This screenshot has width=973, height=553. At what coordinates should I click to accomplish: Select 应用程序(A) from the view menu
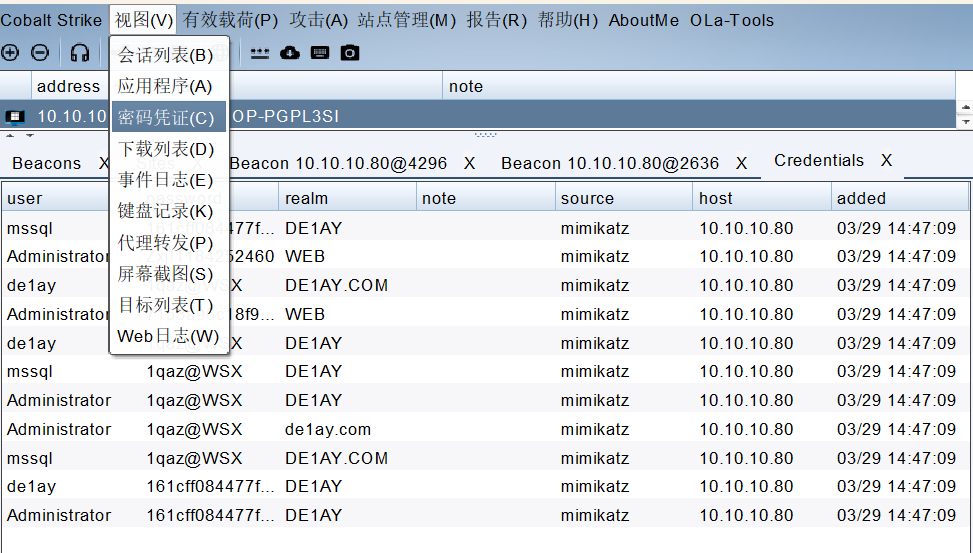[x=169, y=86]
